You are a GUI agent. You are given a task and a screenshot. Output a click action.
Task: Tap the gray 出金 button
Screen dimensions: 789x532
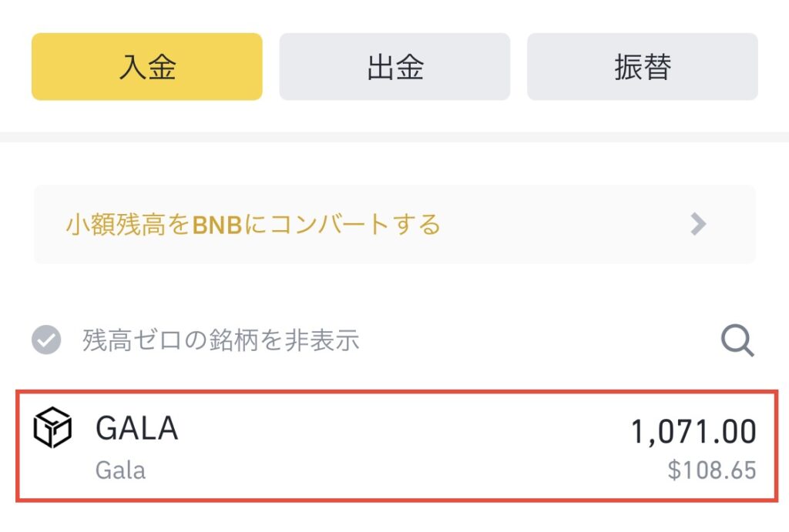tap(394, 66)
